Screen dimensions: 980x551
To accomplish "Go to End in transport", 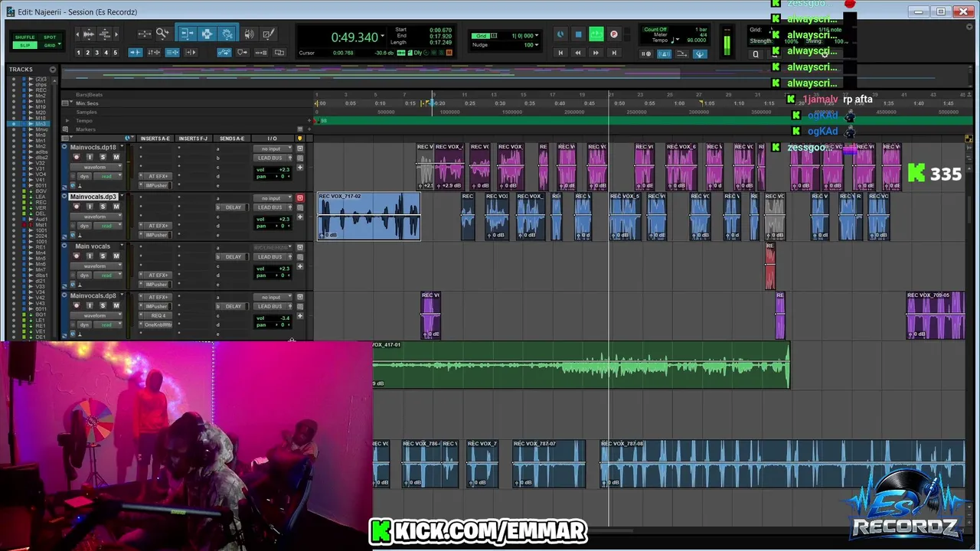I will pyautogui.click(x=614, y=53).
